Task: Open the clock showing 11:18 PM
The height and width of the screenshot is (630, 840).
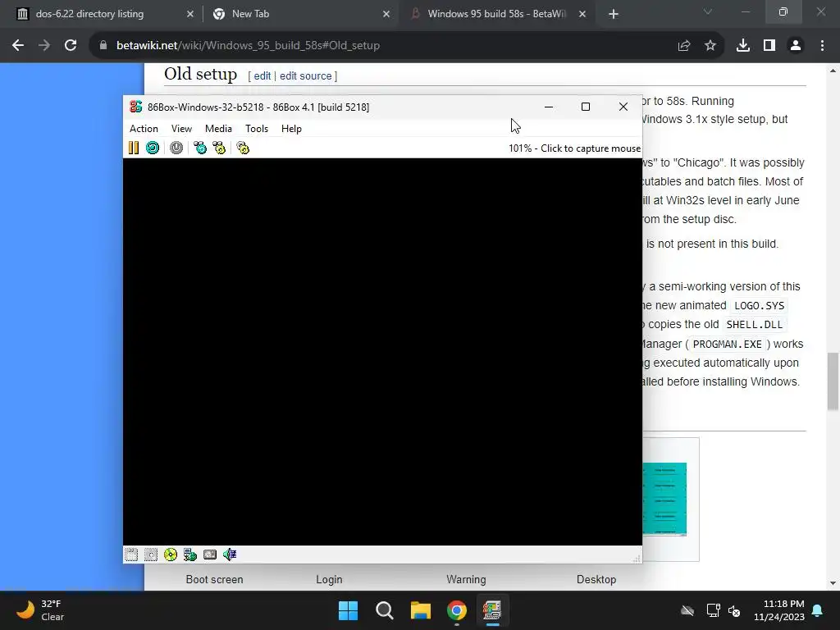Action: (779, 610)
